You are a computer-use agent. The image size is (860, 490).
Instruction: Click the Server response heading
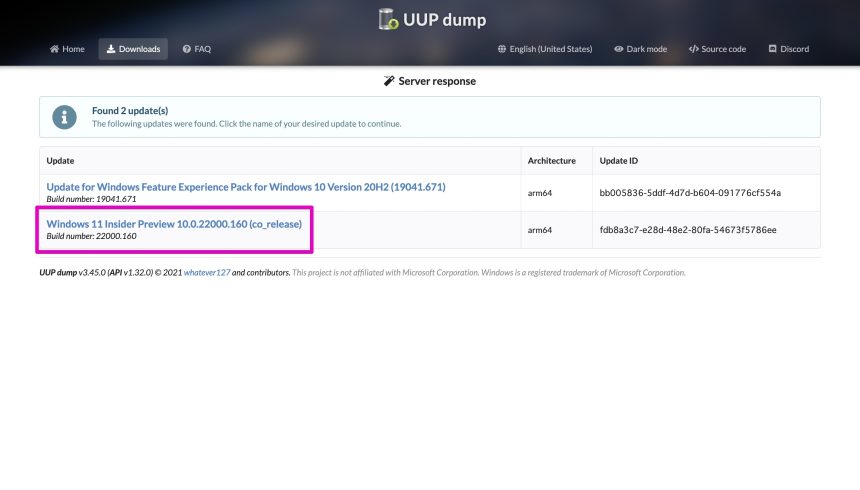click(x=437, y=81)
